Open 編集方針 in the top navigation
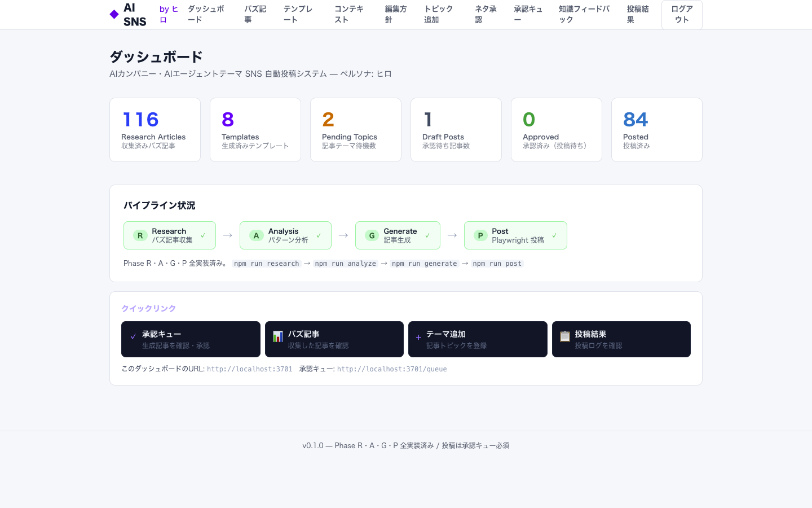 pos(396,14)
